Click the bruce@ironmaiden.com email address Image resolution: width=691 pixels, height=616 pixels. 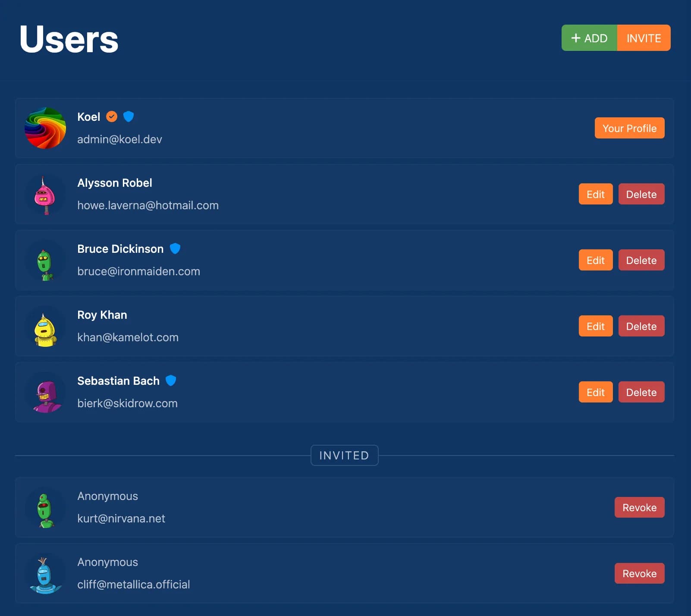coord(138,271)
